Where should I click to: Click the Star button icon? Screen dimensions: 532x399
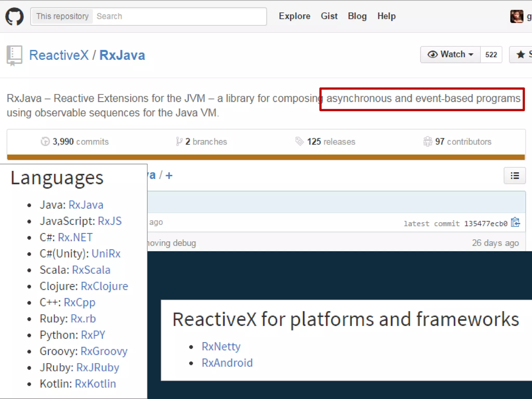(521, 55)
